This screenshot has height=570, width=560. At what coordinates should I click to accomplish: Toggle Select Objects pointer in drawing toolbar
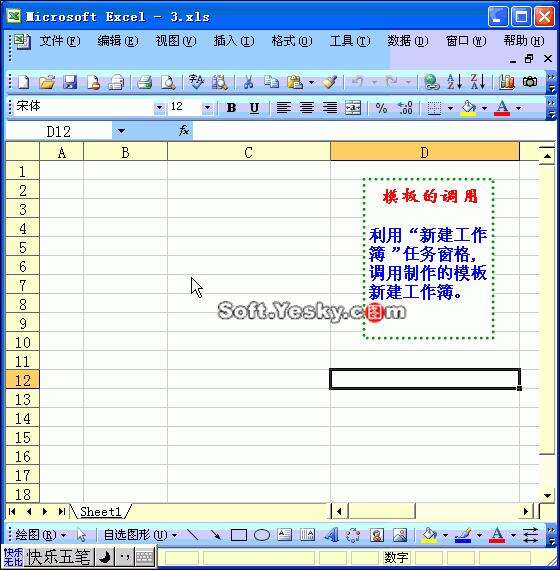coord(81,535)
